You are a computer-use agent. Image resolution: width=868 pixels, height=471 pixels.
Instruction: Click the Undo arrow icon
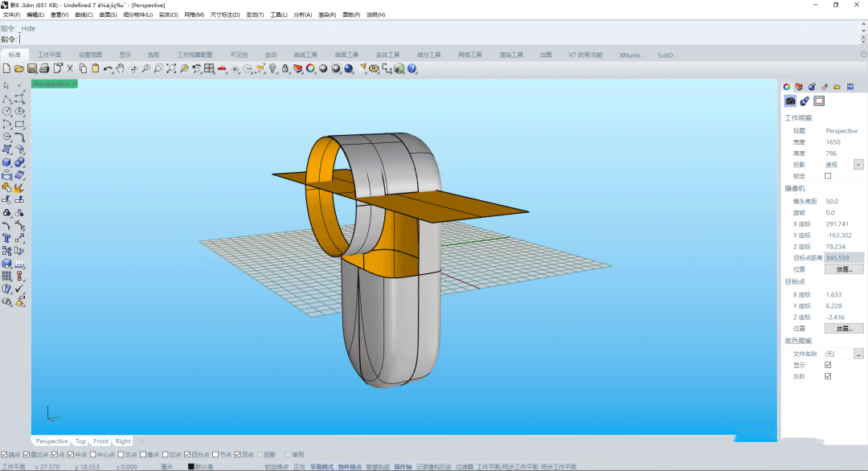(108, 69)
